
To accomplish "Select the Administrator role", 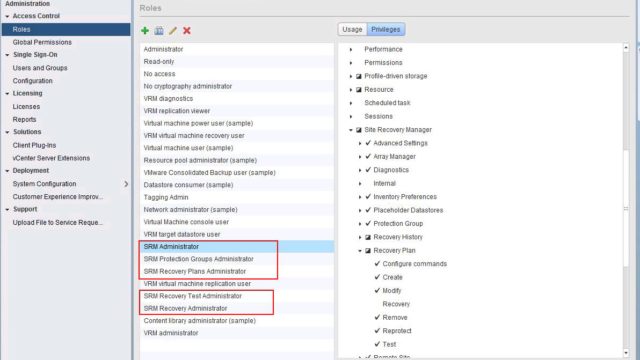I will pyautogui.click(x=237, y=49).
